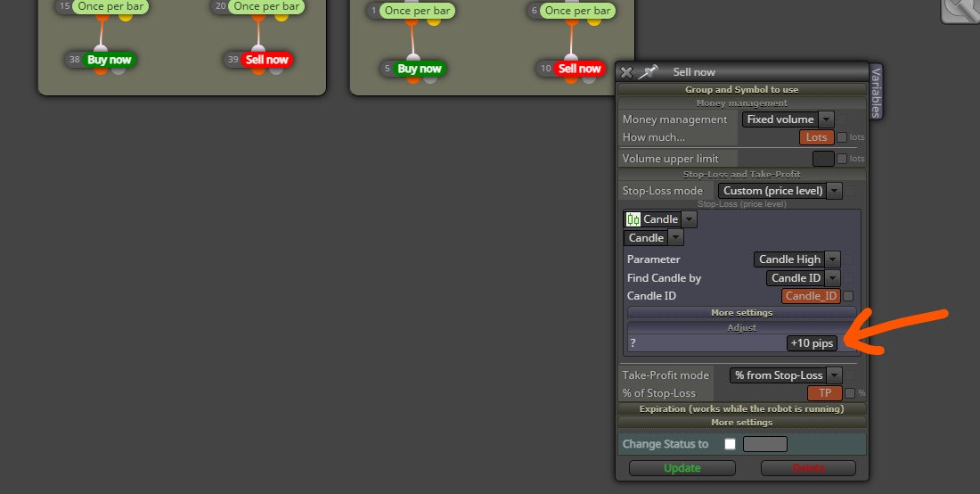Open the Parameter Candle High dropdown
This screenshot has width=980, height=494.
796,259
